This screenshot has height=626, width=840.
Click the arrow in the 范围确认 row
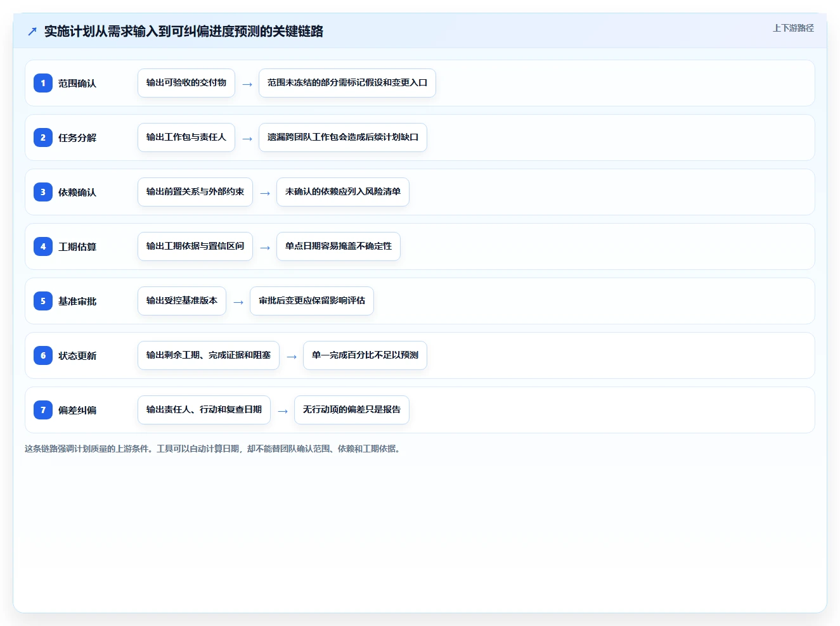(247, 84)
